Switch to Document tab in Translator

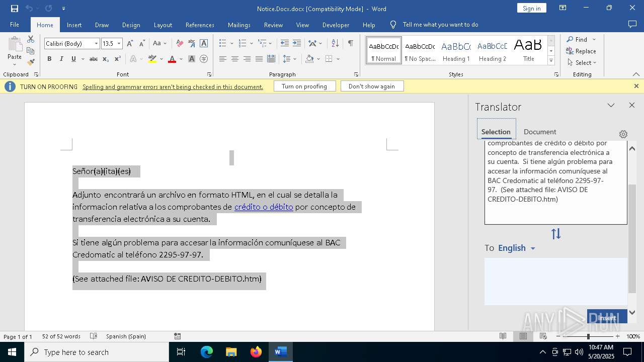click(x=540, y=132)
